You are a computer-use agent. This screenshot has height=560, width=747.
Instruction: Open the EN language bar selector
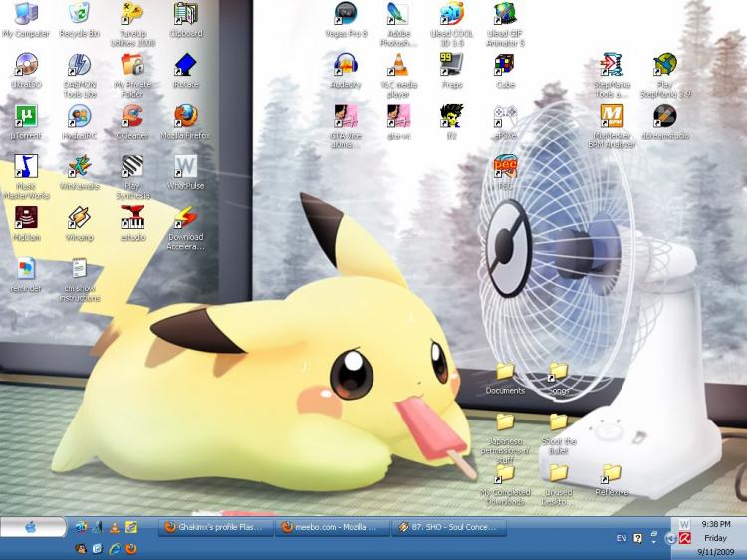point(622,538)
